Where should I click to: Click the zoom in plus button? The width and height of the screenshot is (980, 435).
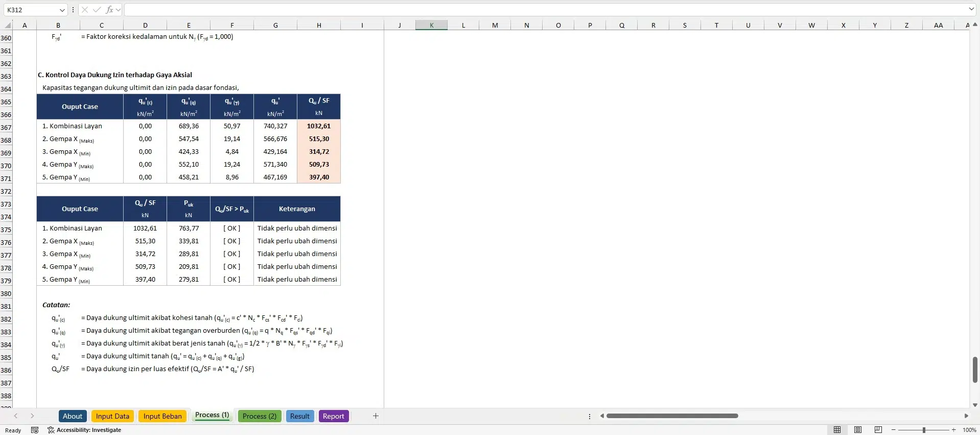coord(953,430)
